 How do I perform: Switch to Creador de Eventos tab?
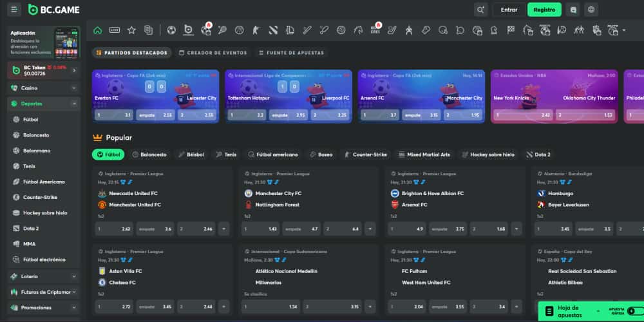tap(213, 53)
